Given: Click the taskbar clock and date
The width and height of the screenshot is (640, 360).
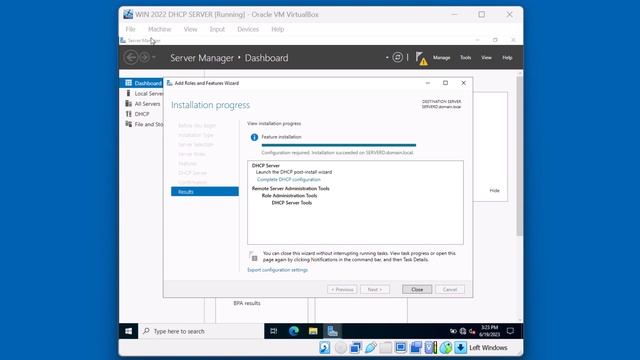Looking at the screenshot, I should pos(489,331).
